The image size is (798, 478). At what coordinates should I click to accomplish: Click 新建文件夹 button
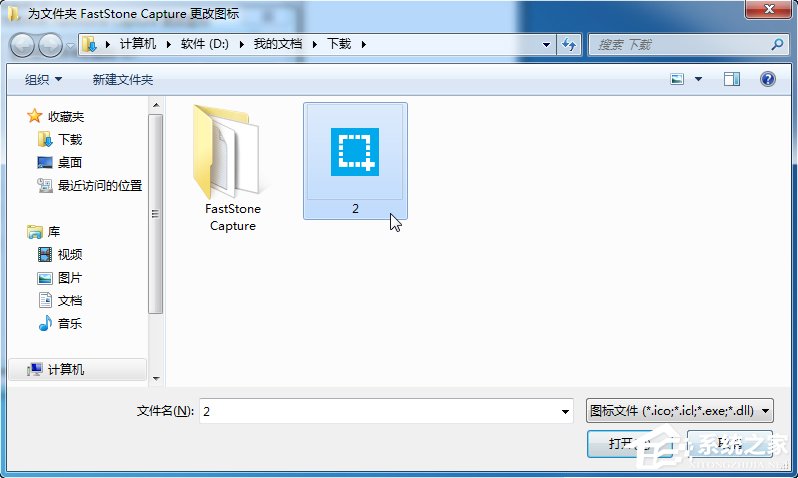point(123,79)
